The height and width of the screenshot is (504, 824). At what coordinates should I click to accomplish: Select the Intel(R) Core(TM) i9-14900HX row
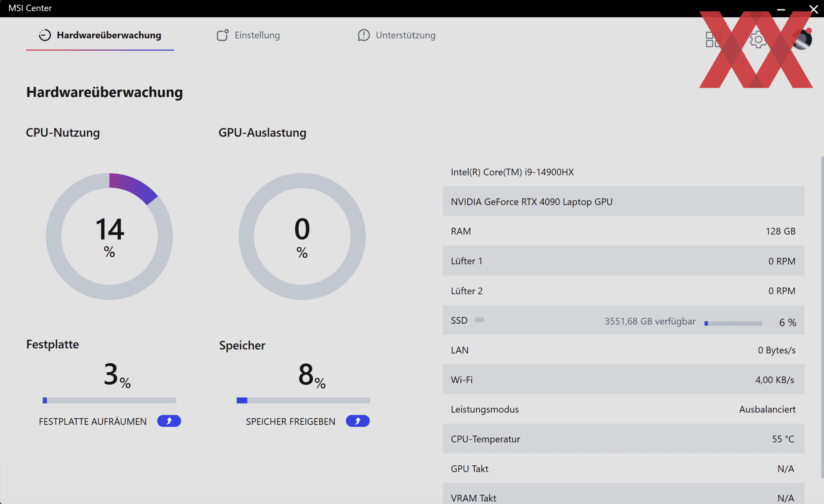click(x=624, y=172)
